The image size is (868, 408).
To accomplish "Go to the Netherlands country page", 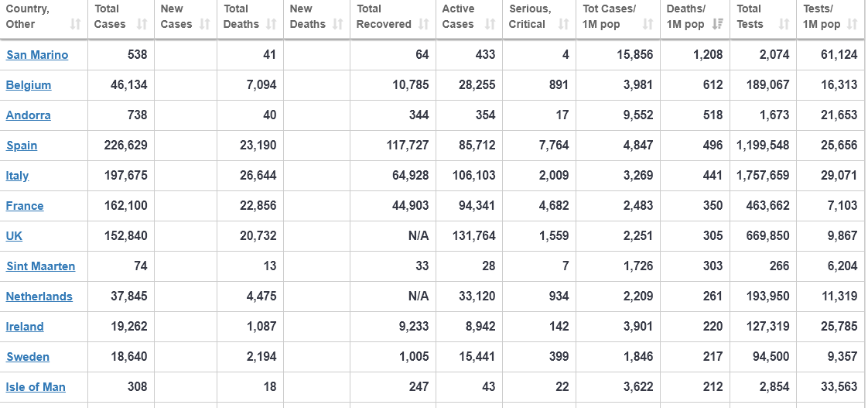I will [x=39, y=297].
